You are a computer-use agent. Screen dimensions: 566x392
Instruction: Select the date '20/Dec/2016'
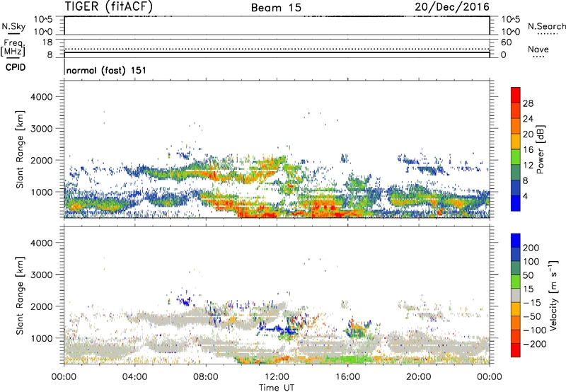click(x=452, y=7)
